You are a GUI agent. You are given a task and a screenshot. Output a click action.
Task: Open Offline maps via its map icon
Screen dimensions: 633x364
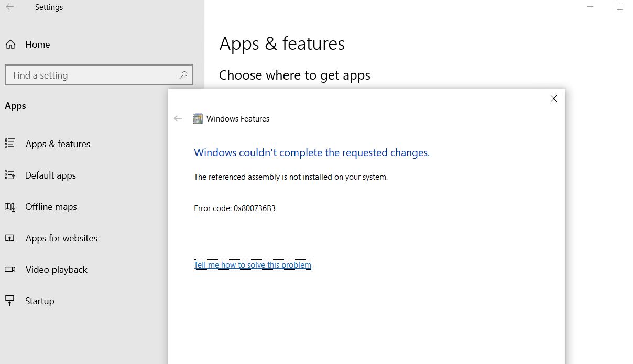11,206
